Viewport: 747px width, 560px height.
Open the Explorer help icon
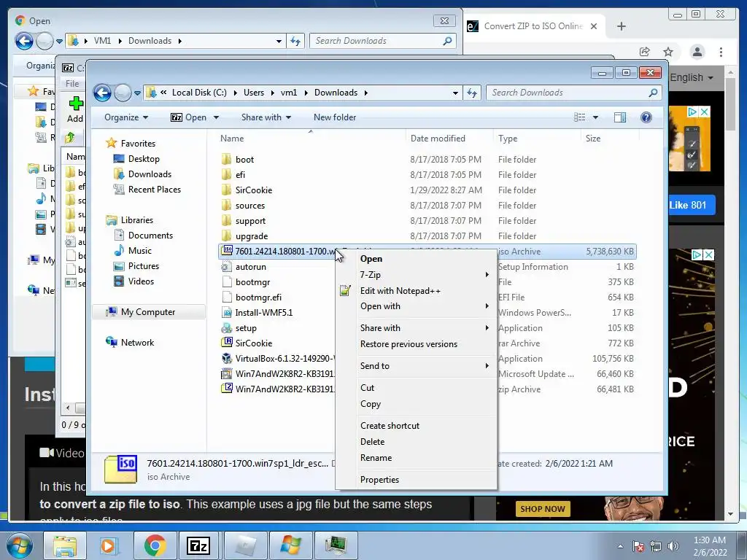point(646,117)
